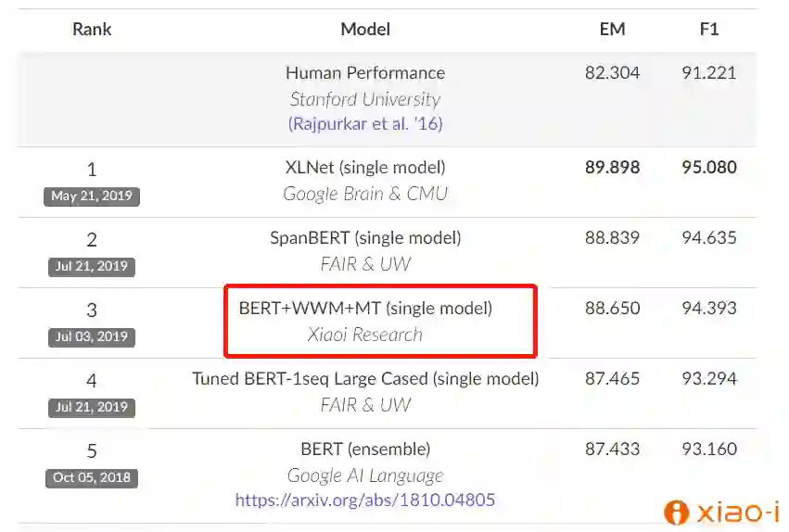Select the Rank column header
The image size is (789, 532).
point(92,29)
